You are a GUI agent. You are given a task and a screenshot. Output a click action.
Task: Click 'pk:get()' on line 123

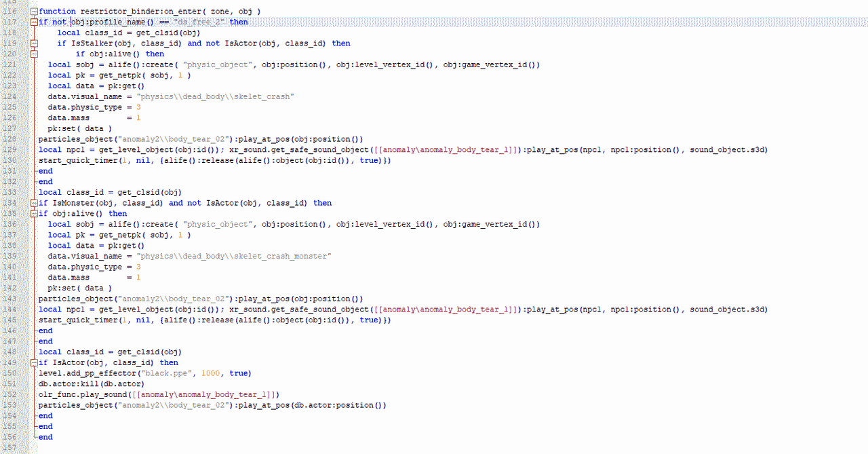[122, 86]
